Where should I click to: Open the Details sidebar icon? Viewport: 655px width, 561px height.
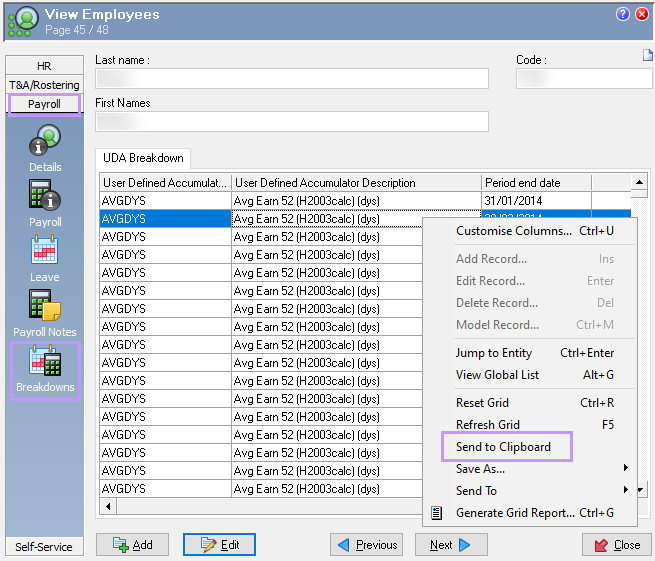(44, 140)
